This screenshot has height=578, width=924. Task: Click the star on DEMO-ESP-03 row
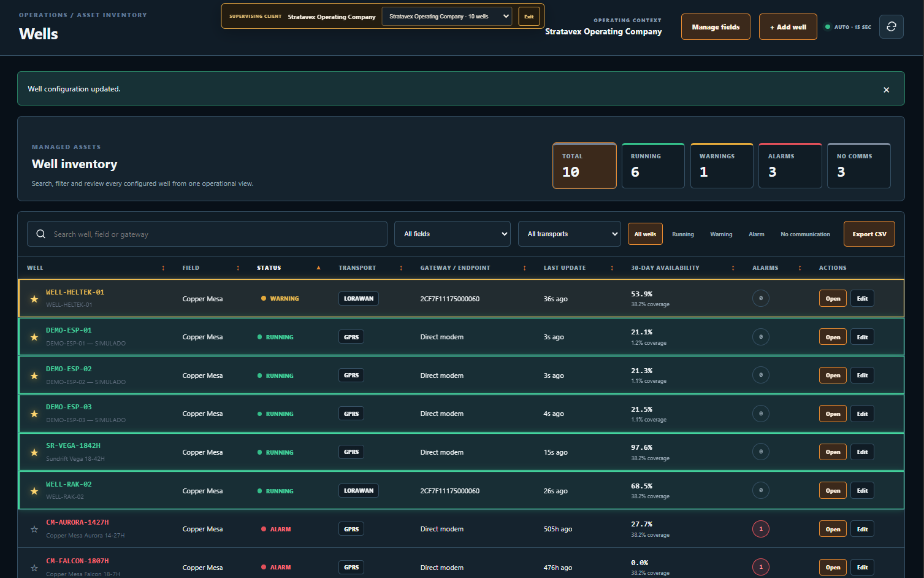pyautogui.click(x=34, y=414)
